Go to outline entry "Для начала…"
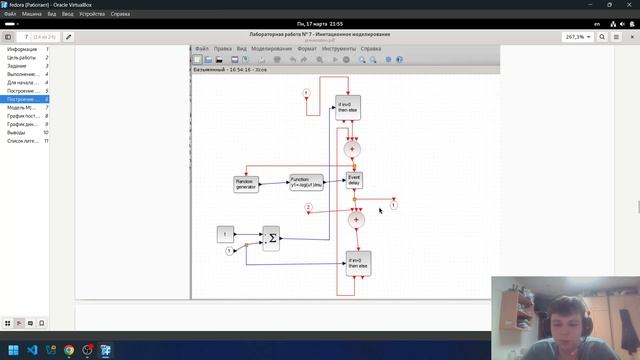The width and height of the screenshot is (640, 360). click(24, 82)
